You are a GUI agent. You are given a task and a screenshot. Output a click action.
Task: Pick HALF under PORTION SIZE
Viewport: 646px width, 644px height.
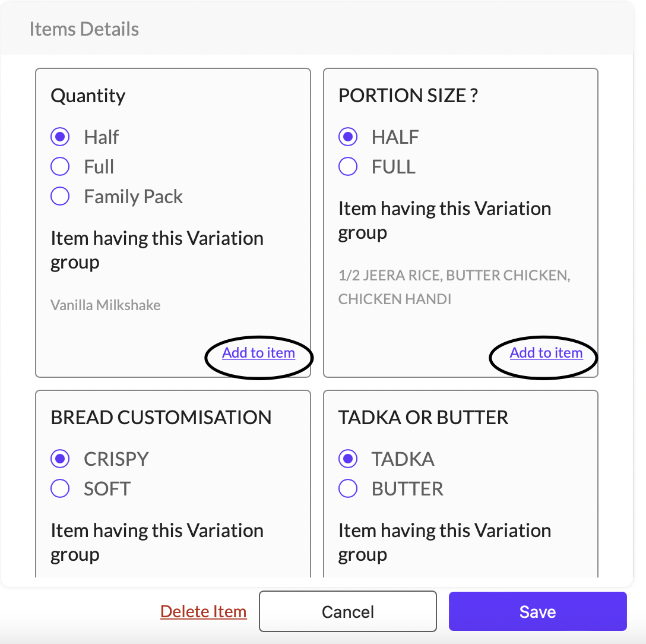[x=348, y=137]
